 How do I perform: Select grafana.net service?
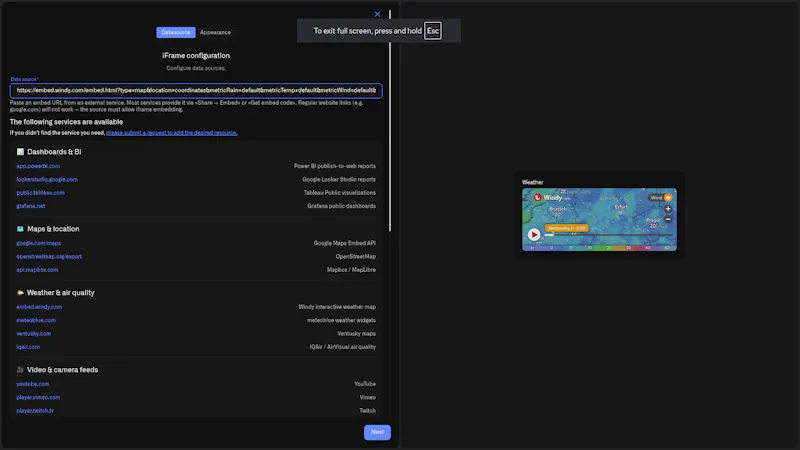[31, 206]
